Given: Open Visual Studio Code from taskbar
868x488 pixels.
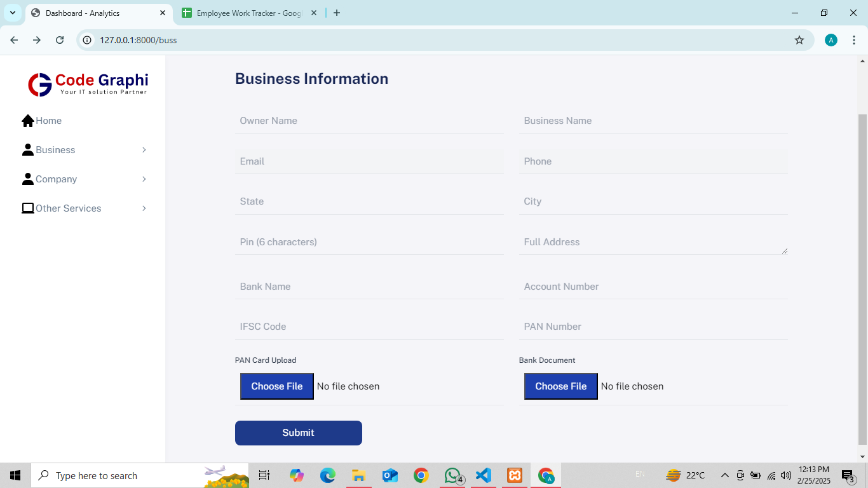Looking at the screenshot, I should click(484, 475).
